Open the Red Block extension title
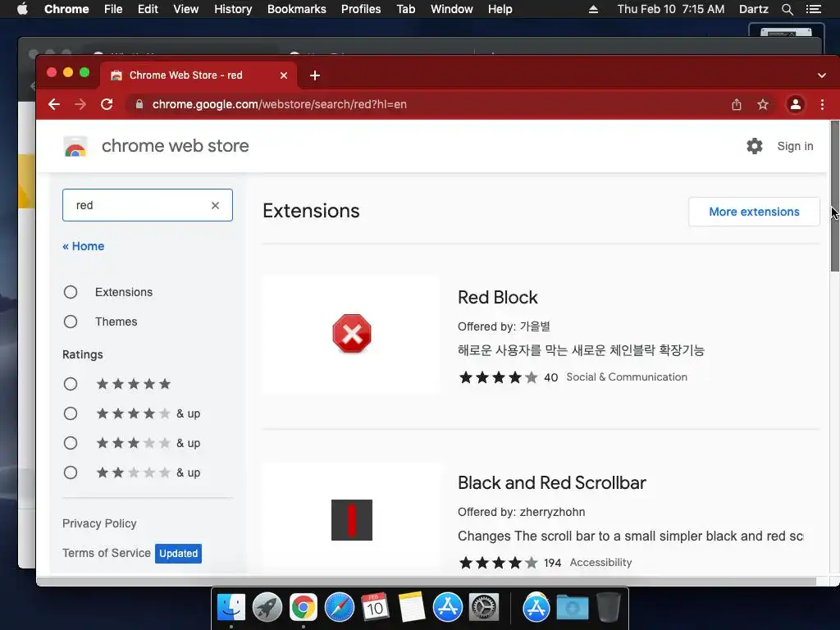 [498, 297]
